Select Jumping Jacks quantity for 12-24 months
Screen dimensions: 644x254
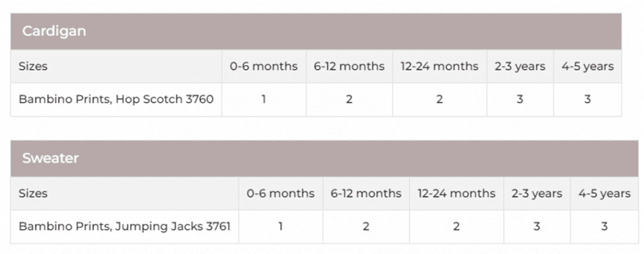(456, 227)
